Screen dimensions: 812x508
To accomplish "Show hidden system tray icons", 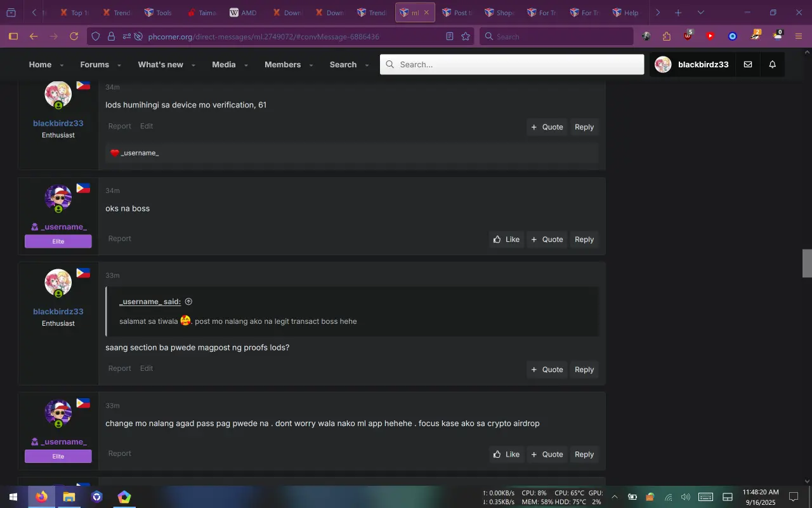I will tap(614, 497).
